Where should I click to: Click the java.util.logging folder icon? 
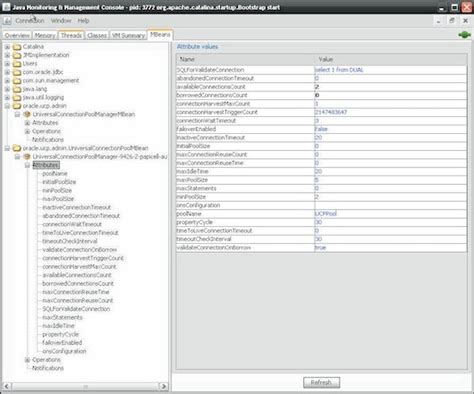(17, 98)
